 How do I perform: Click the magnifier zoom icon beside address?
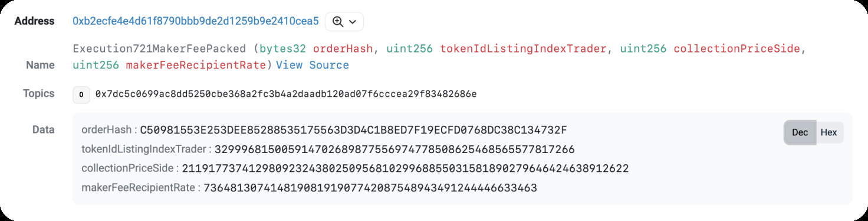338,21
